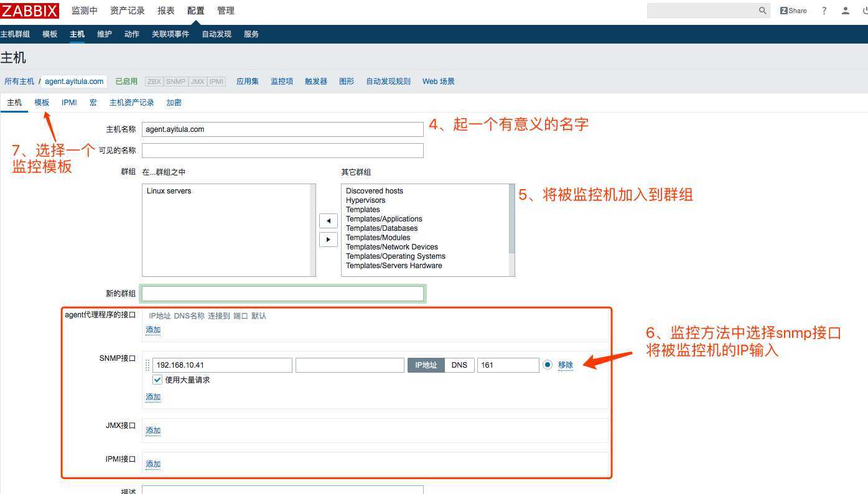Toggle the 使用大量请求 checkbox
The image size is (868, 494).
pyautogui.click(x=157, y=380)
